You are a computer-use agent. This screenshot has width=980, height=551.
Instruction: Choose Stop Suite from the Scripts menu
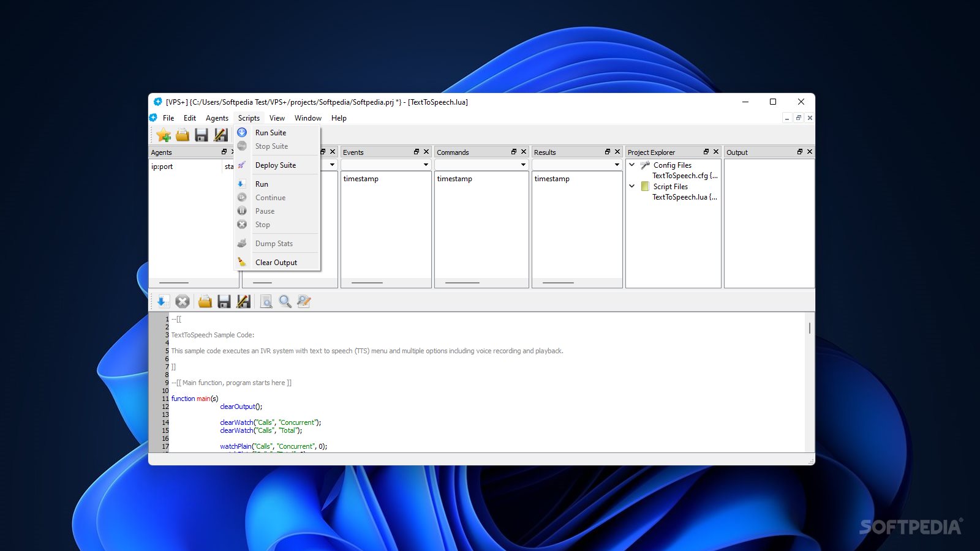277,146
